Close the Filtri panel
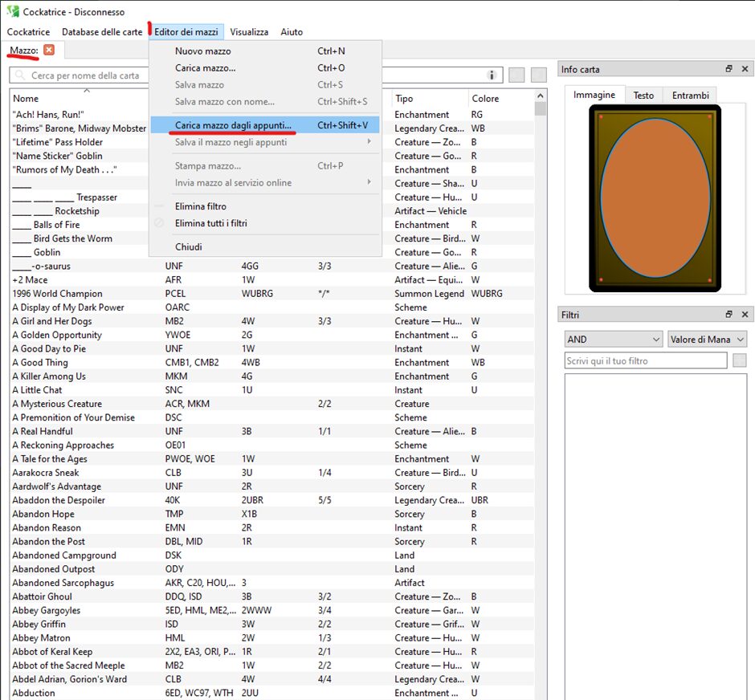Image resolution: width=755 pixels, height=700 pixels. click(x=745, y=315)
